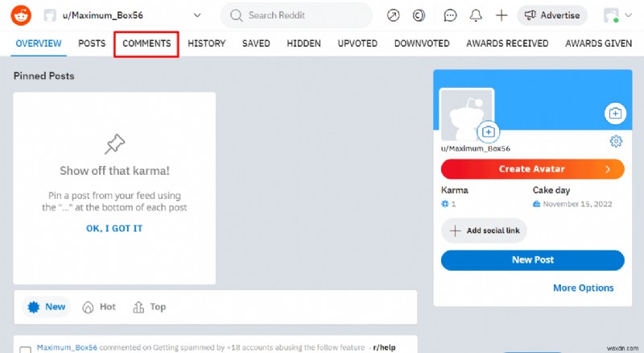
Task: Open the 'Getting spammed by +18 accounts' post title
Action: click(258, 347)
